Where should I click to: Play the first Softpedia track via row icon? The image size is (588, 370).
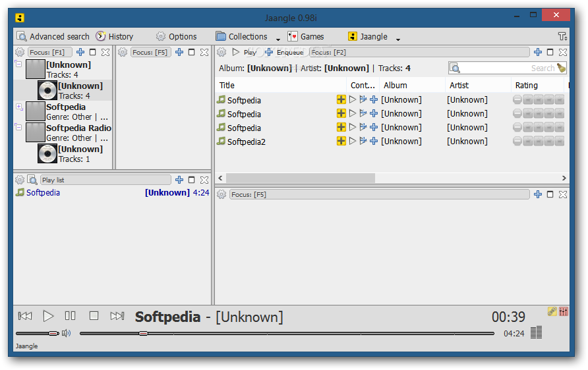352,99
